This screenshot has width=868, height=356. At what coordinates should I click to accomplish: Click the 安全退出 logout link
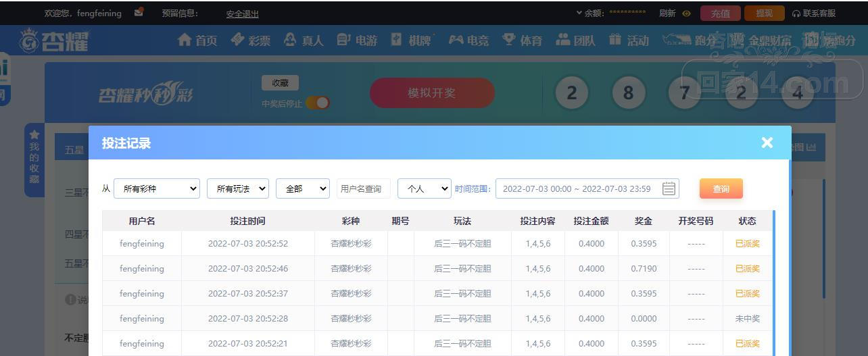click(x=242, y=14)
